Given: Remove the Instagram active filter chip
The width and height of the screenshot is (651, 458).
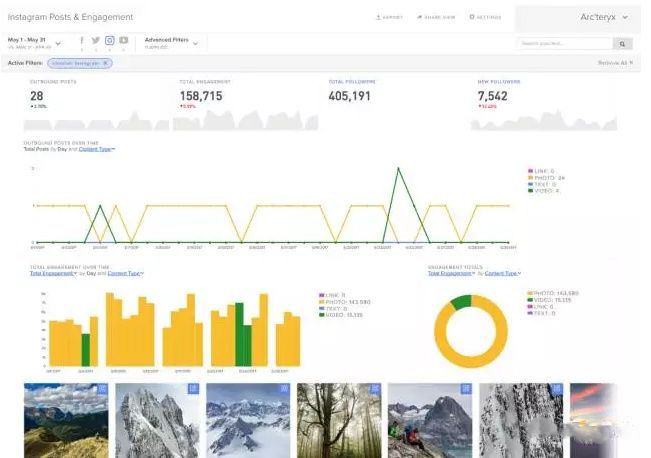Looking at the screenshot, I should click(105, 63).
